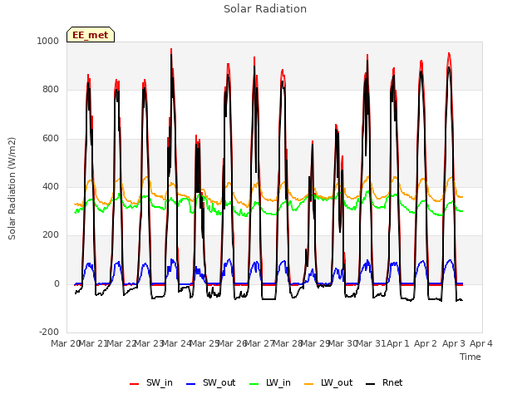The height and width of the screenshot is (399, 532).
Task: Click the Apr 3 x-axis tick label
Action: 454,343
